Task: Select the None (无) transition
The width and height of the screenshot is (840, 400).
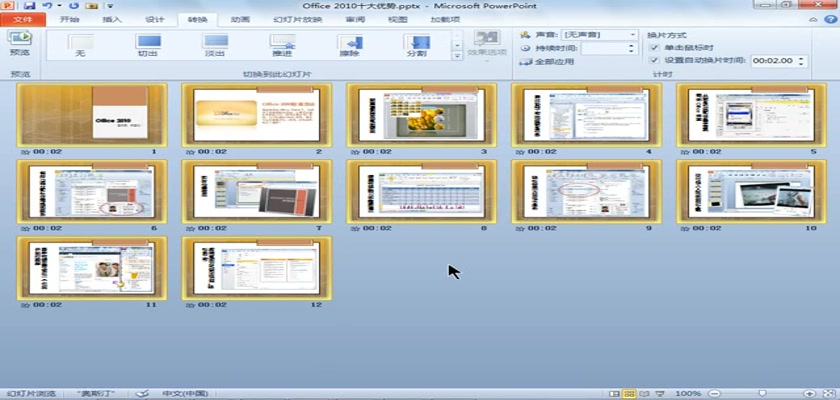Action: point(80,46)
